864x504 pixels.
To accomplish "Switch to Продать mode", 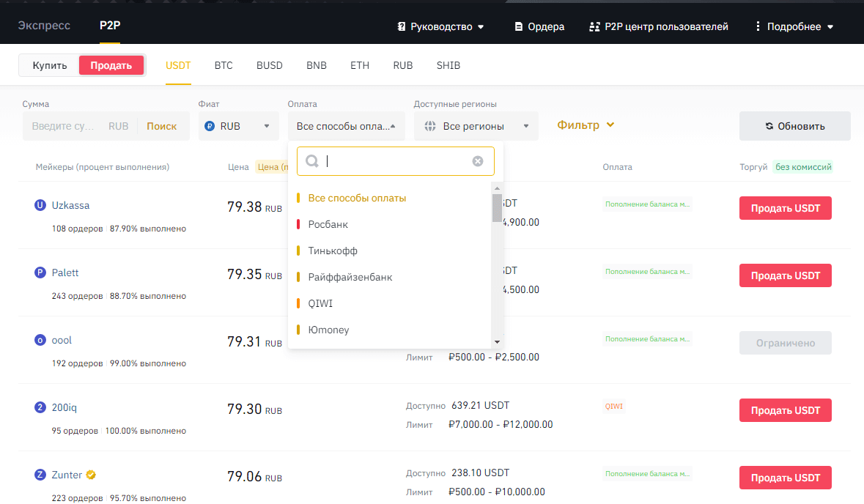I will (x=111, y=65).
